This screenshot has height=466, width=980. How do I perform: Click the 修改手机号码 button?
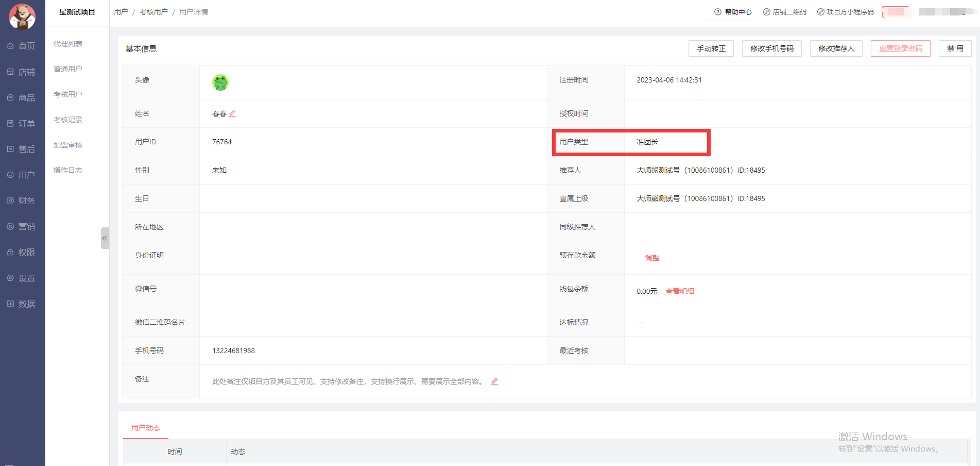tap(771, 48)
